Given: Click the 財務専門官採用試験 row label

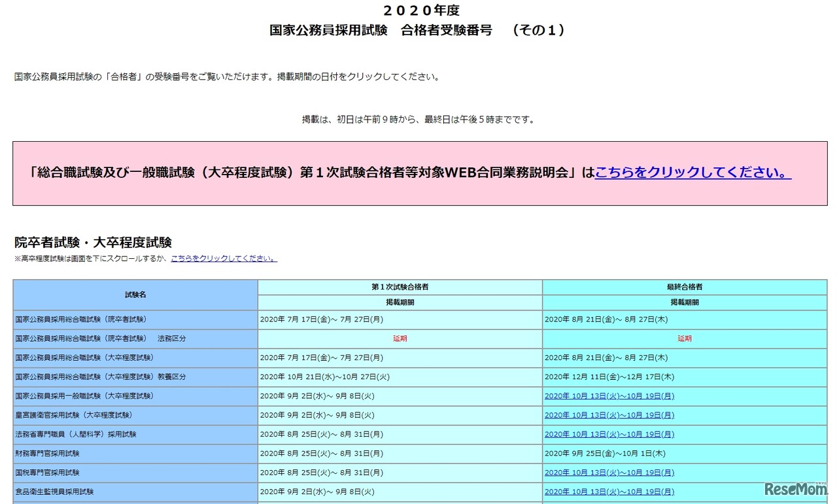Looking at the screenshot, I should tap(46, 453).
